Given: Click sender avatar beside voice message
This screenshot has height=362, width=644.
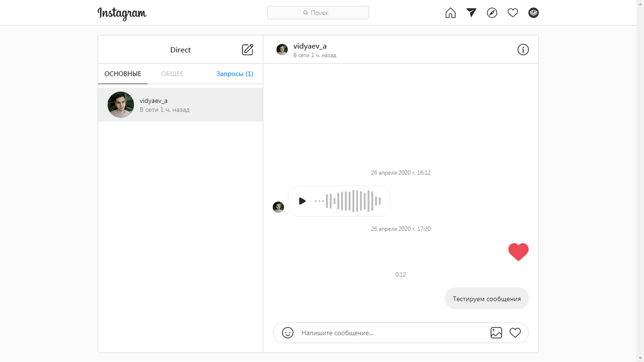Looking at the screenshot, I should tap(278, 207).
